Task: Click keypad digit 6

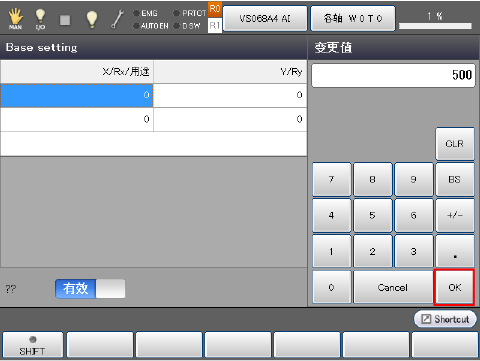Action: 414,215
